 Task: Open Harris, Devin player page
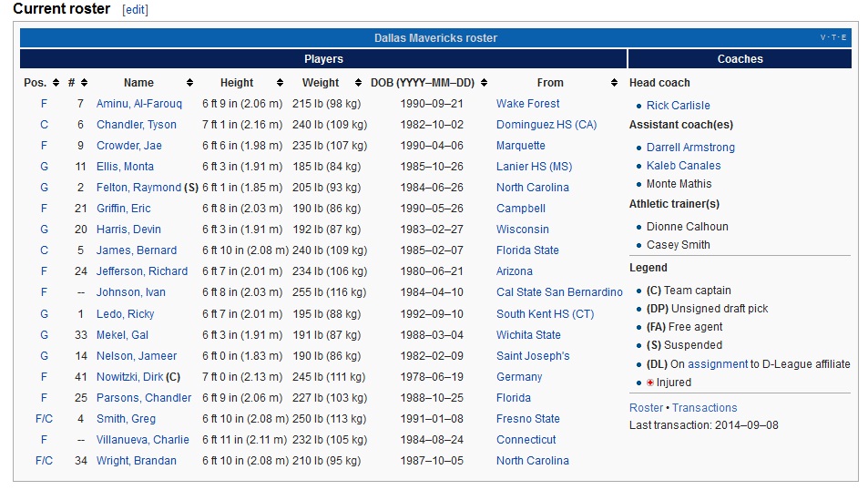[x=128, y=230]
